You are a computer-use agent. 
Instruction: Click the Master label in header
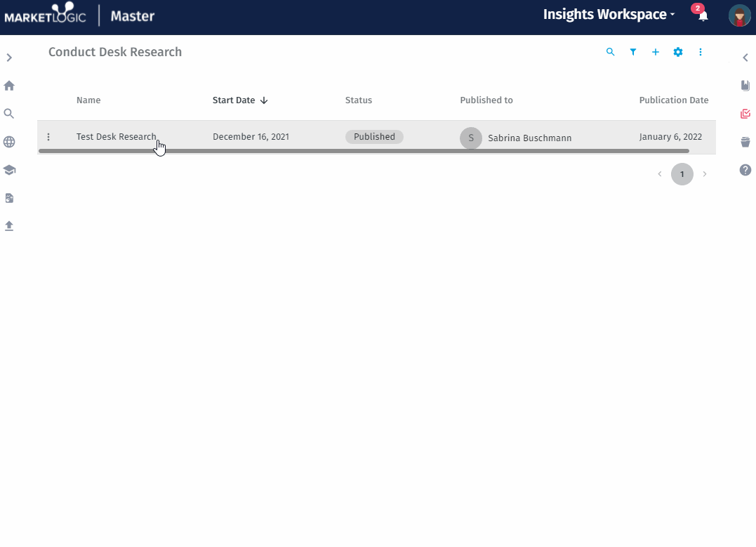click(132, 16)
